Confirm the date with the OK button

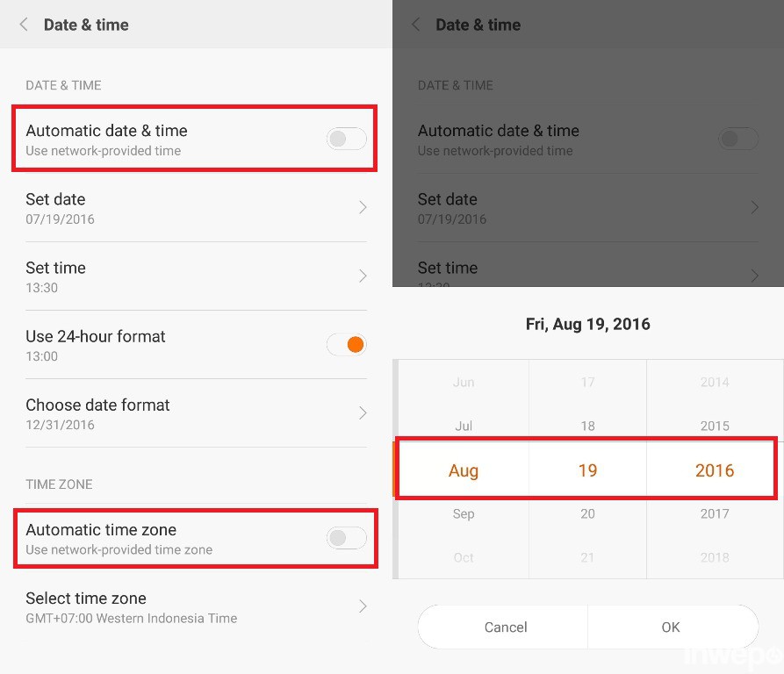[x=671, y=627]
